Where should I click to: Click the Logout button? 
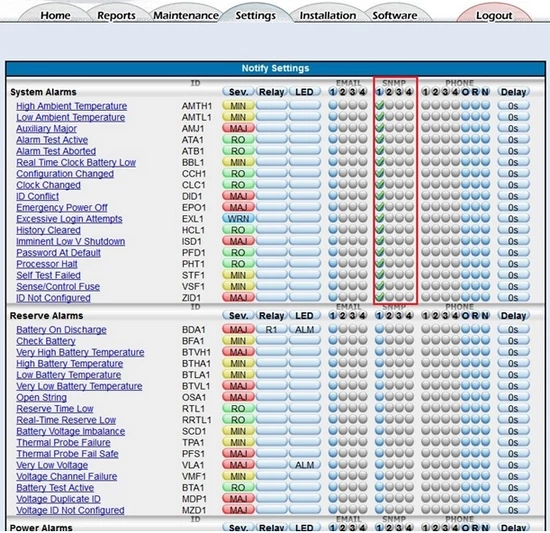coord(494,15)
